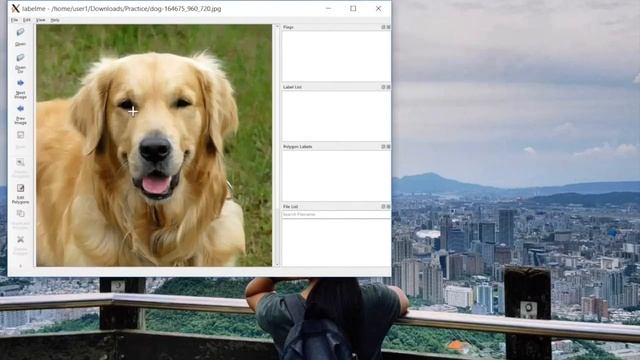Close the Polygon Labels panel
This screenshot has height=360, width=640.
(388, 146)
